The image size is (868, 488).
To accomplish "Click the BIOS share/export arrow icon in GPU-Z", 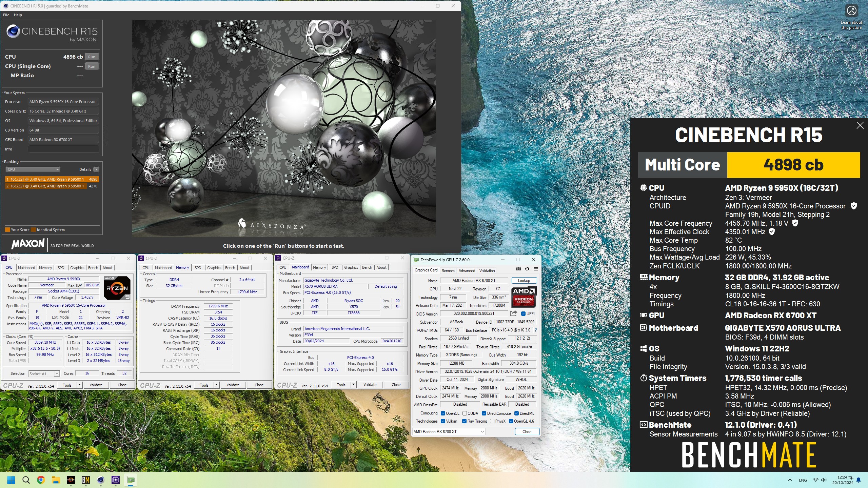I will click(513, 313).
